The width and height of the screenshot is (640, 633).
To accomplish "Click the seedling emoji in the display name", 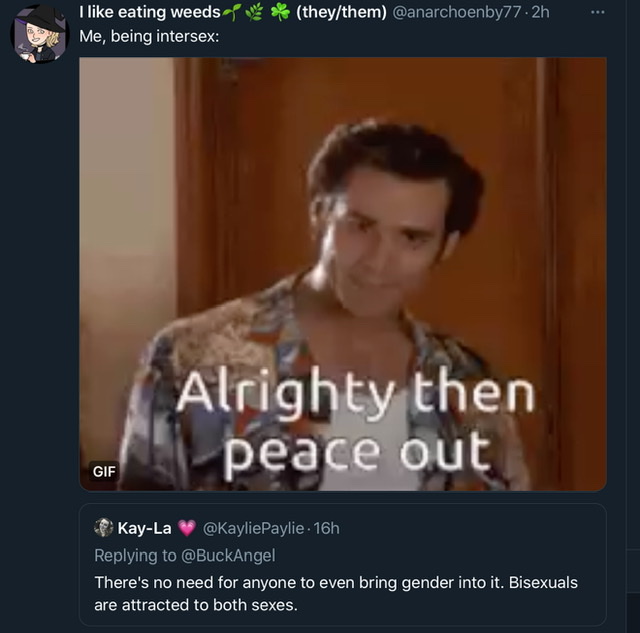I will coord(231,13).
